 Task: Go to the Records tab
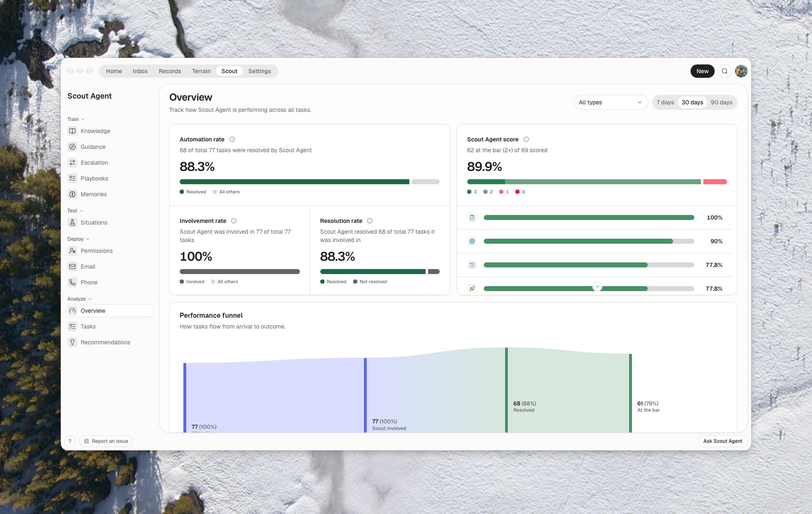tap(170, 71)
